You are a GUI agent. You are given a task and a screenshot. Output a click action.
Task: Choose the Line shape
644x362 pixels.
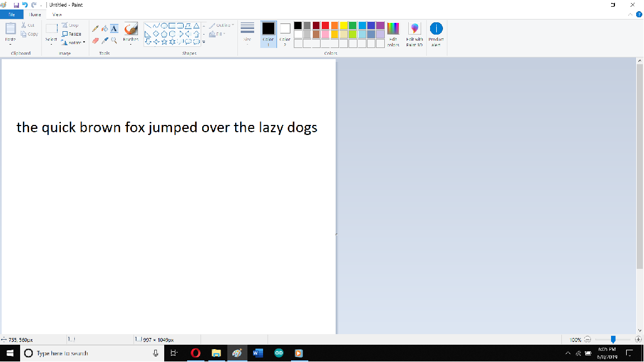click(148, 26)
